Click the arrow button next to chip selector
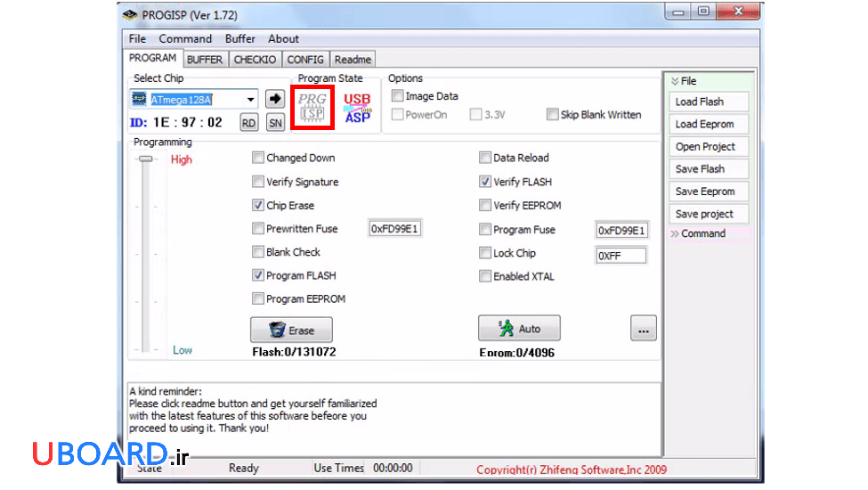Viewport: 868px width, 490px height. (274, 99)
